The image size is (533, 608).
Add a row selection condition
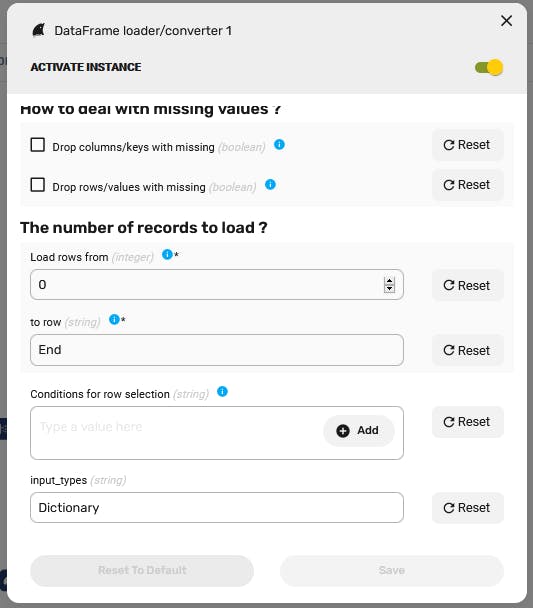pos(359,430)
